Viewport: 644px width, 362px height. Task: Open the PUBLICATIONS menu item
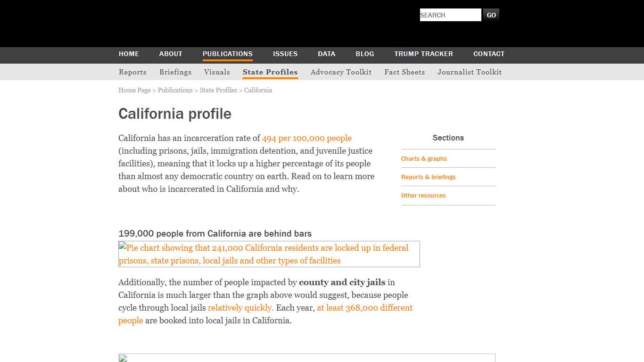coord(227,54)
